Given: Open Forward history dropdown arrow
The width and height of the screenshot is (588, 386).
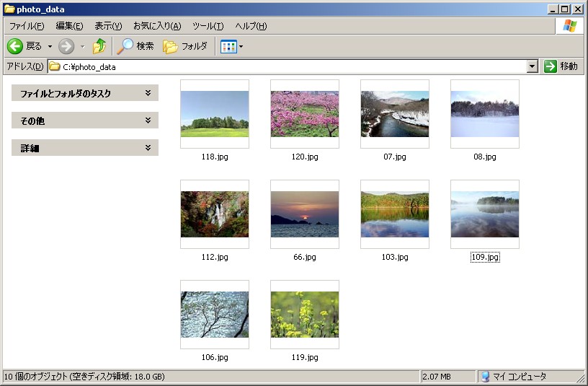Looking at the screenshot, I should coord(82,47).
